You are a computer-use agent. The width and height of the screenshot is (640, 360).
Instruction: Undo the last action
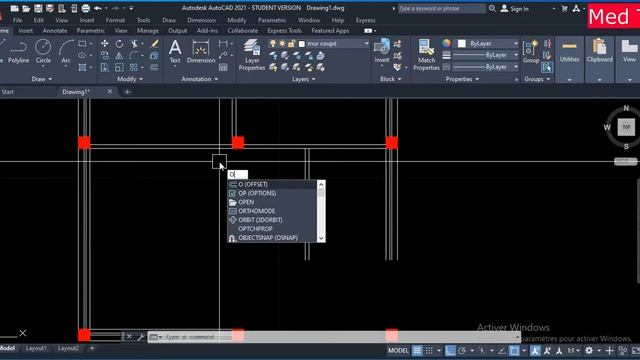click(98, 8)
